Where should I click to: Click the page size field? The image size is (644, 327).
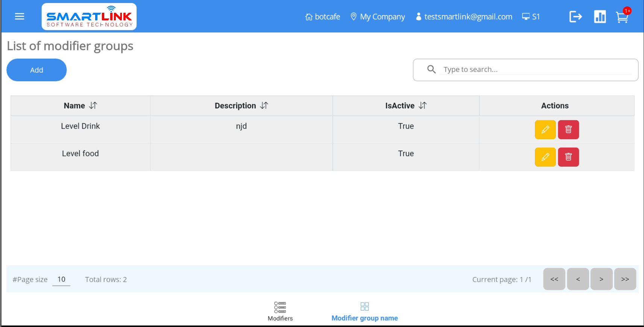tap(61, 280)
